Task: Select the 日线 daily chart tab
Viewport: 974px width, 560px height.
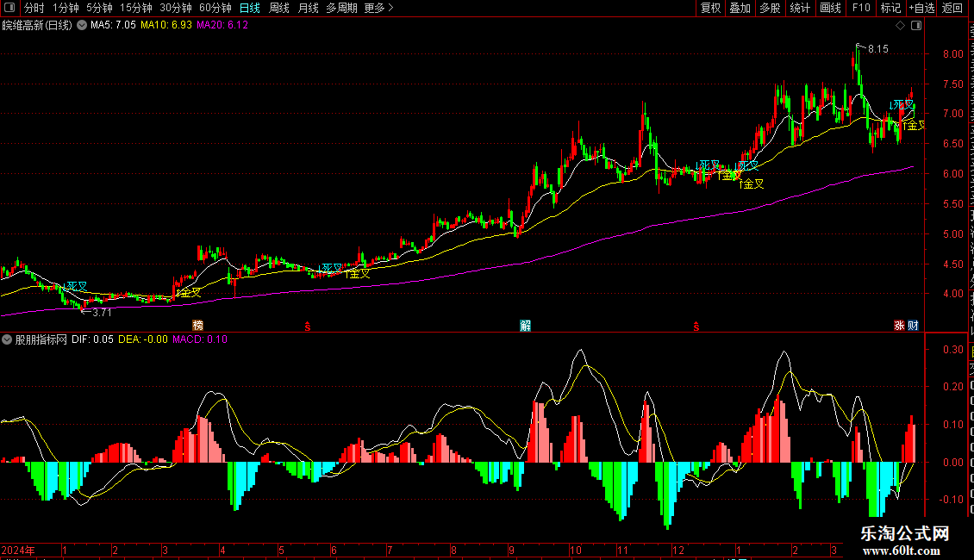Action: coord(250,8)
